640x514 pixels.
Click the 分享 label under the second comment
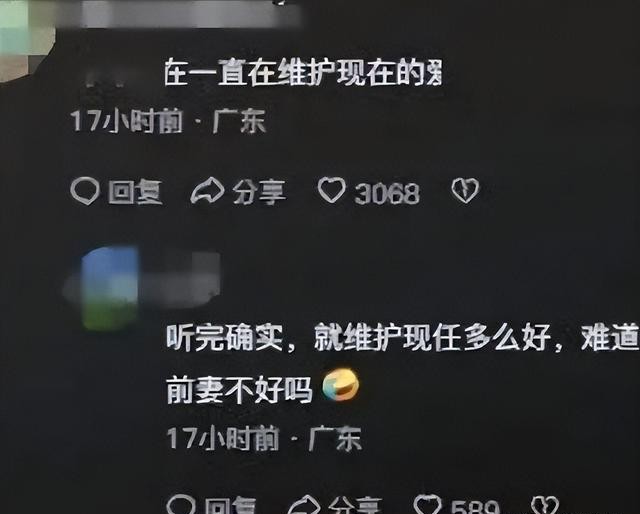(355, 507)
